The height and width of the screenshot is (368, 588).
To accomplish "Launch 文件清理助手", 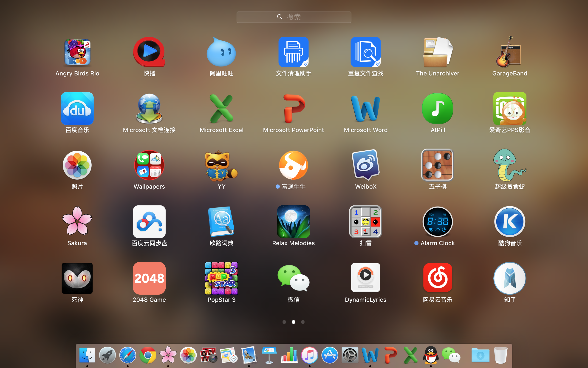I will 294,52.
